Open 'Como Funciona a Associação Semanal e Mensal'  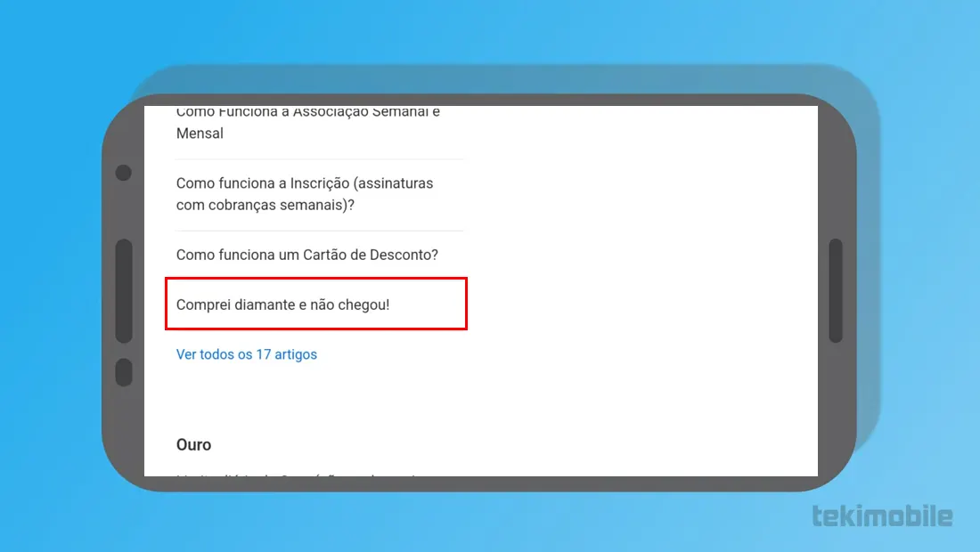tap(307, 123)
